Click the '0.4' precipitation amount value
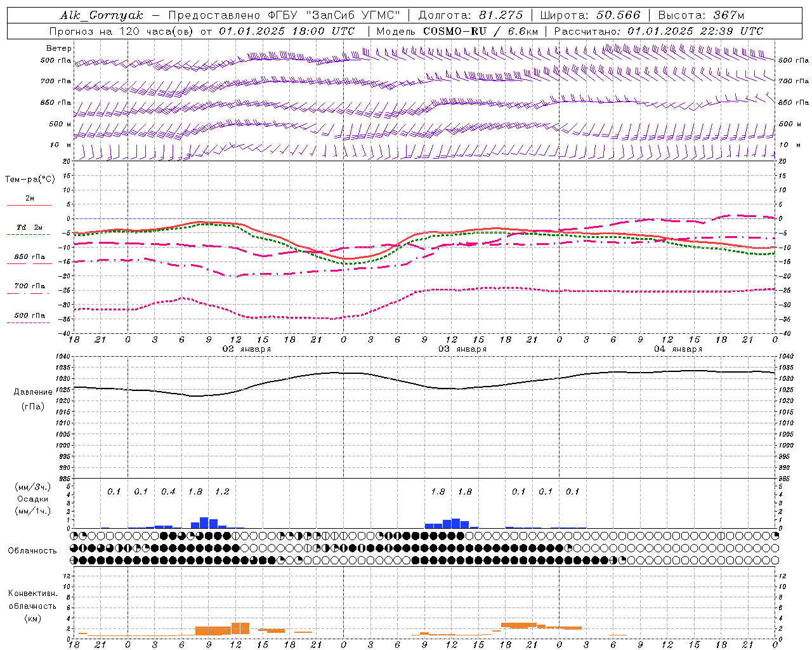 (x=168, y=491)
